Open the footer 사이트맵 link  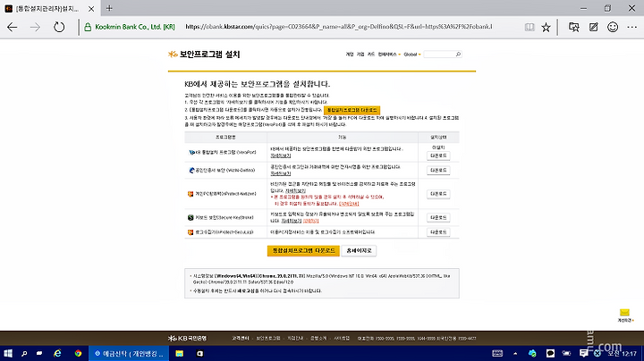click(x=342, y=339)
